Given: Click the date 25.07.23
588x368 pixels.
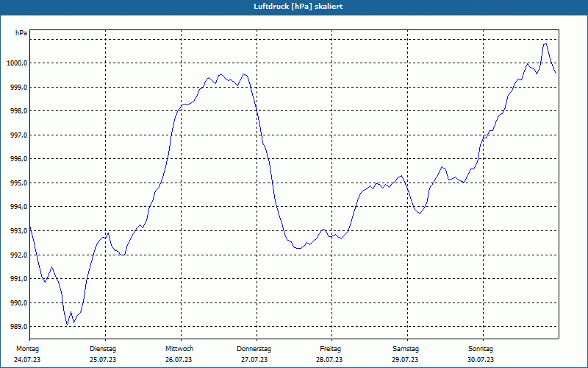Looking at the screenshot, I should click(103, 360).
